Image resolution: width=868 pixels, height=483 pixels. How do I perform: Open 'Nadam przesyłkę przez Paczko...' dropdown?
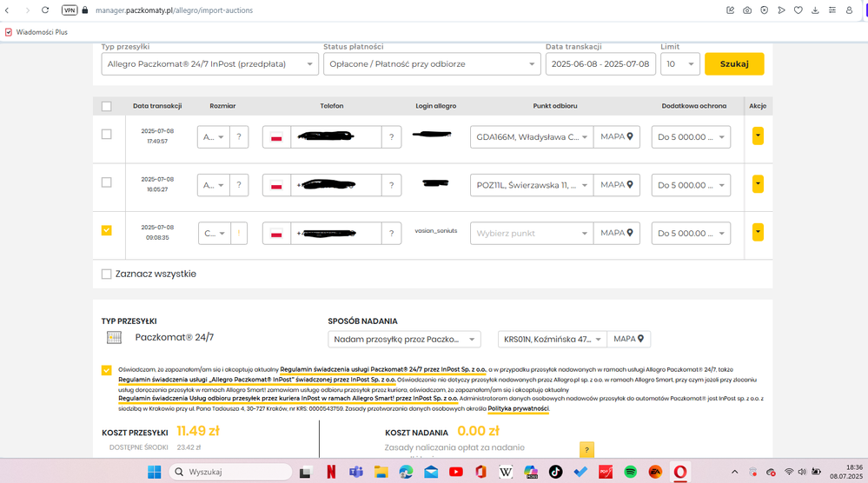click(404, 339)
